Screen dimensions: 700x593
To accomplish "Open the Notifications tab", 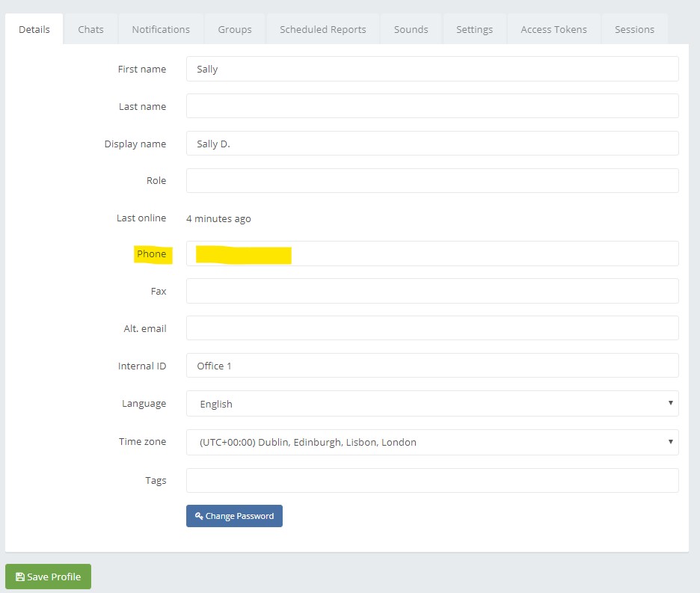I will (x=161, y=29).
